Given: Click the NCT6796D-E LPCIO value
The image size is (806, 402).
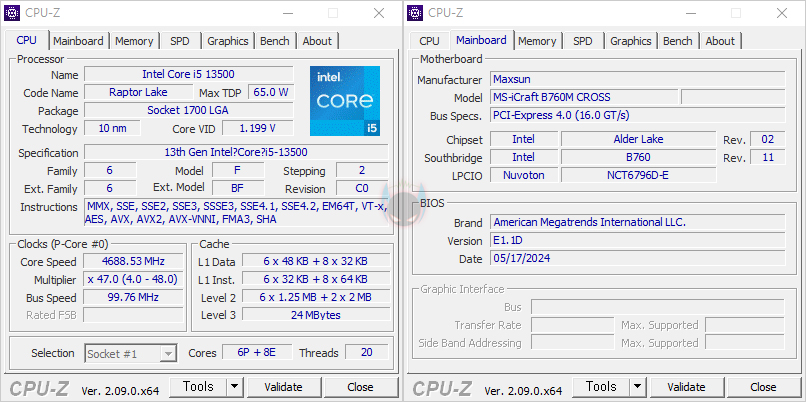Looking at the screenshot, I should [638, 175].
